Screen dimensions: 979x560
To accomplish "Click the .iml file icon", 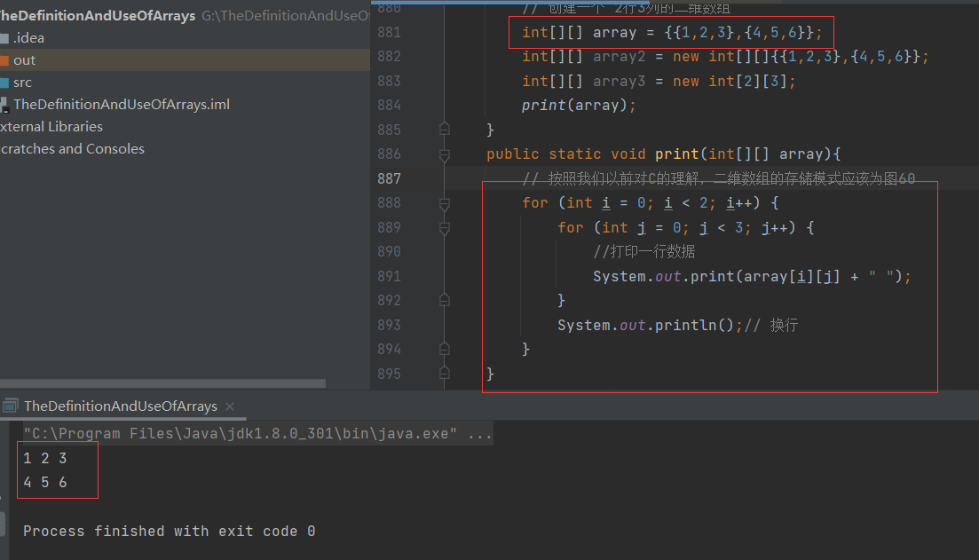I will coord(4,105).
